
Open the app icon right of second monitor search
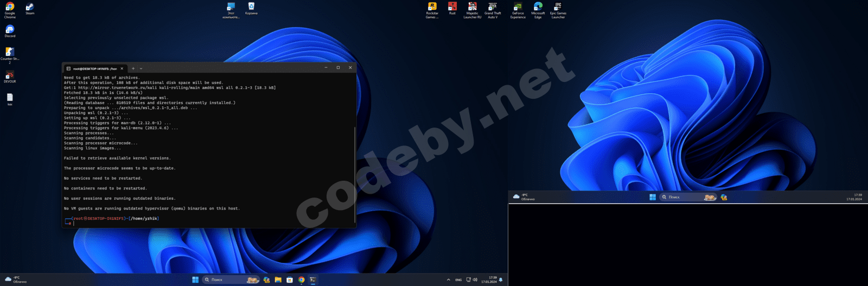[x=724, y=197]
